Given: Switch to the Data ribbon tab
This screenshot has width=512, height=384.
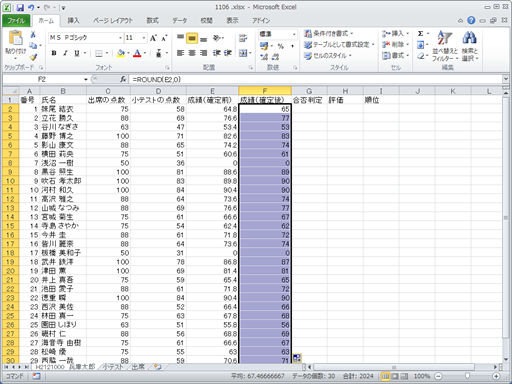Looking at the screenshot, I should click(179, 21).
